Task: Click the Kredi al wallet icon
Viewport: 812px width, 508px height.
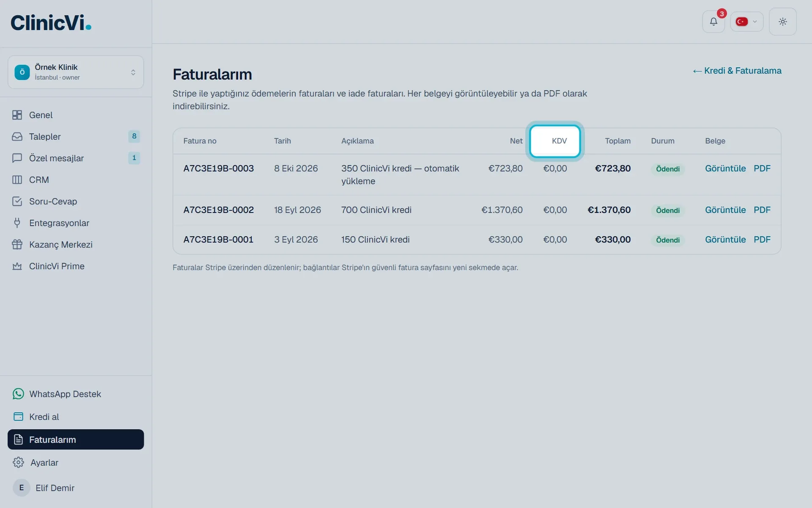Action: click(18, 417)
